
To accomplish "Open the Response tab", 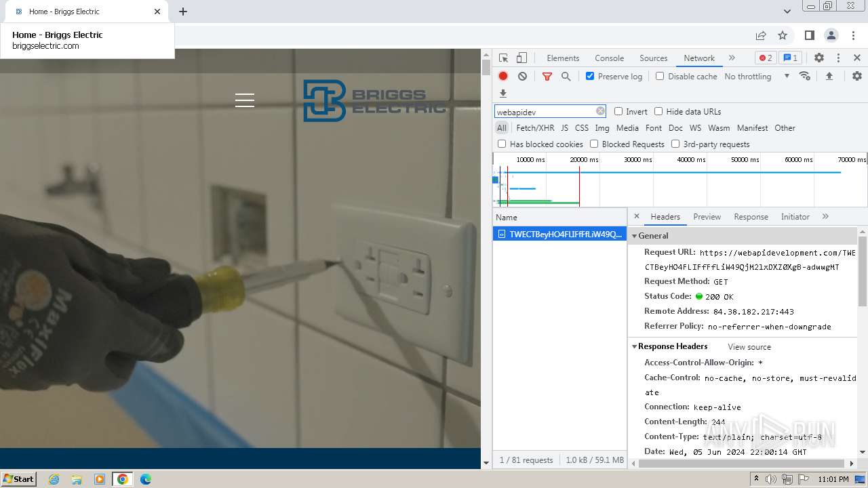I will (x=751, y=217).
